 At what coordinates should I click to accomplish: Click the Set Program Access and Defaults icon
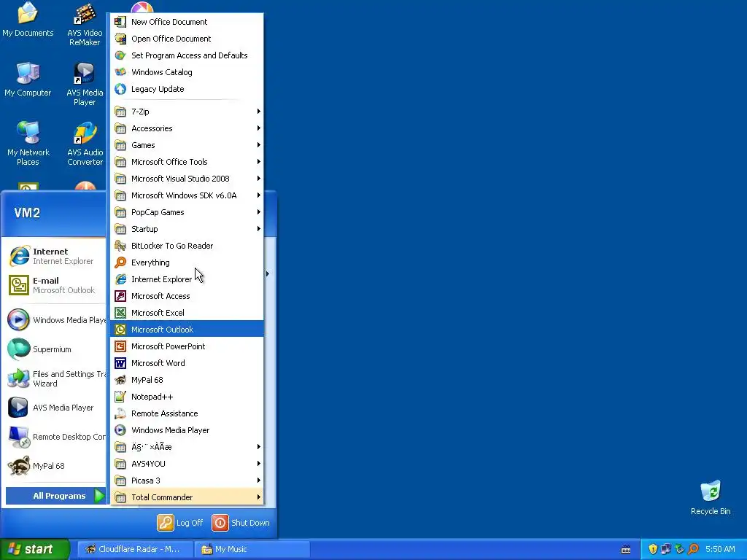[x=120, y=55]
